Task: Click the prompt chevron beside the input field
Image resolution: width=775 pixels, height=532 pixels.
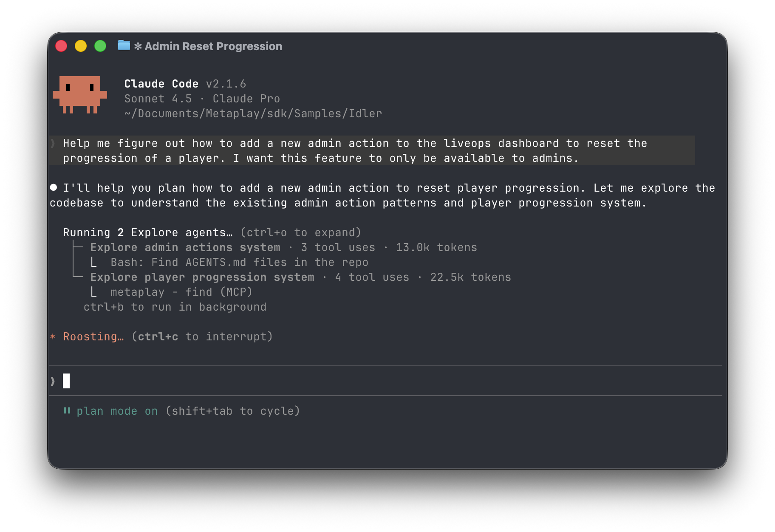Action: pyautogui.click(x=53, y=381)
